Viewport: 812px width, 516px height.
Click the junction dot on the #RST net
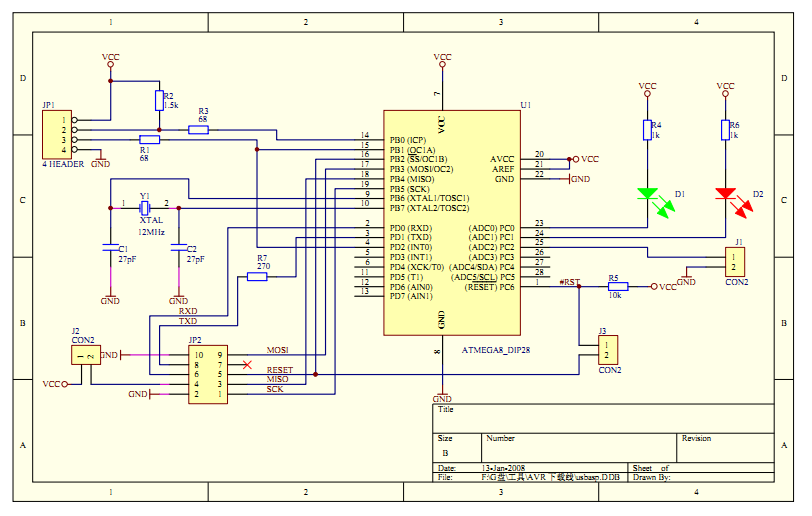579,286
